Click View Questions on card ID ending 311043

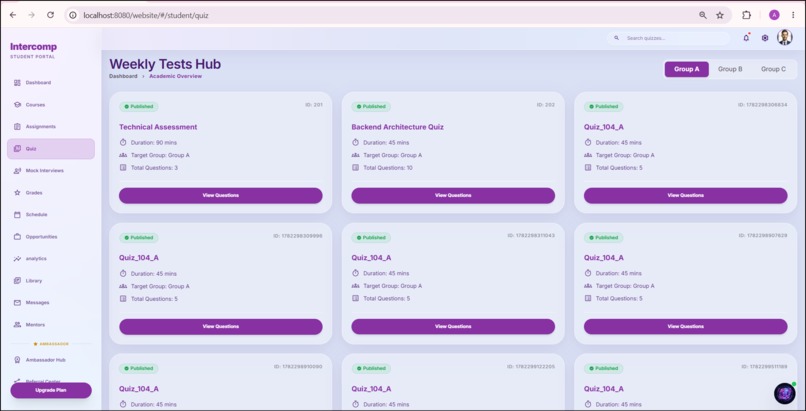click(453, 327)
